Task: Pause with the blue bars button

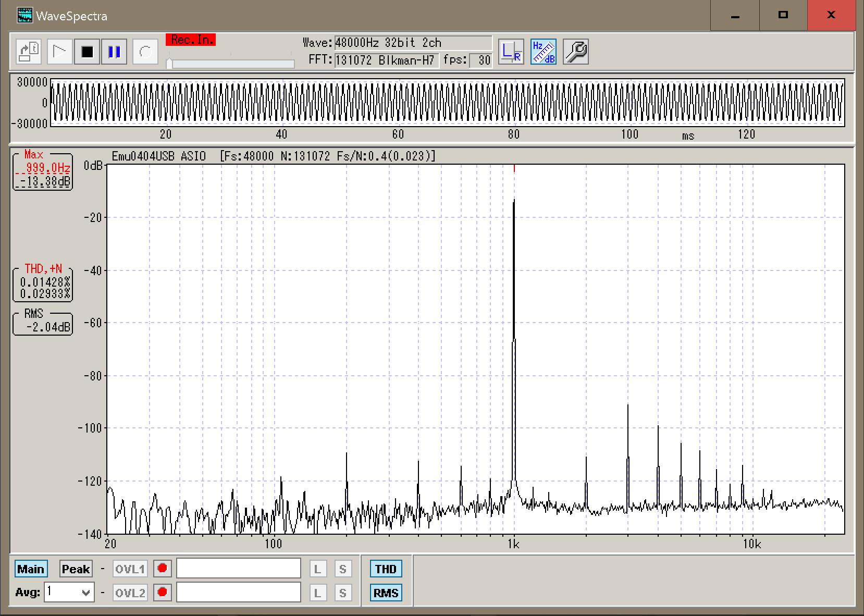Action: pos(114,52)
